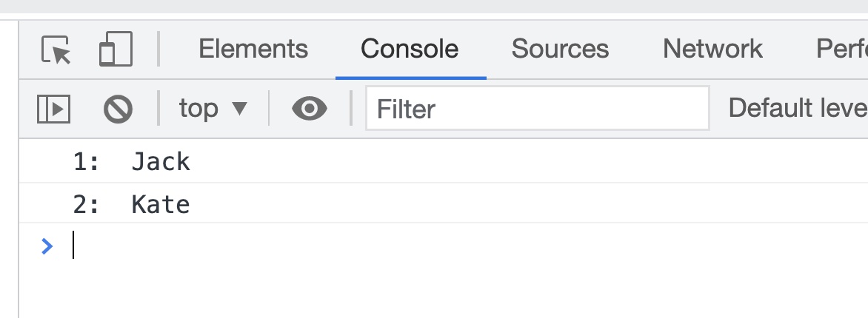Switch to the Elements tab
The width and height of the screenshot is (868, 318).
253,49
